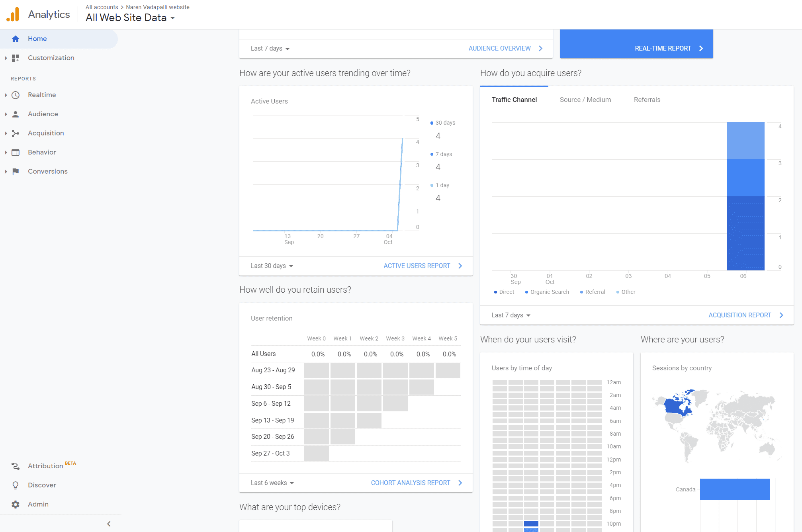
Task: Select the Traffic Channel tab
Action: click(x=514, y=100)
